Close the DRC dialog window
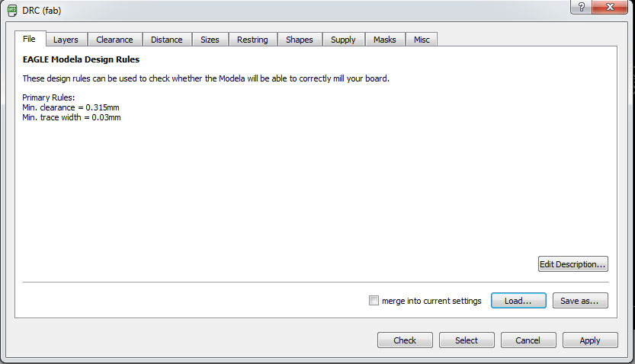 click(610, 7)
